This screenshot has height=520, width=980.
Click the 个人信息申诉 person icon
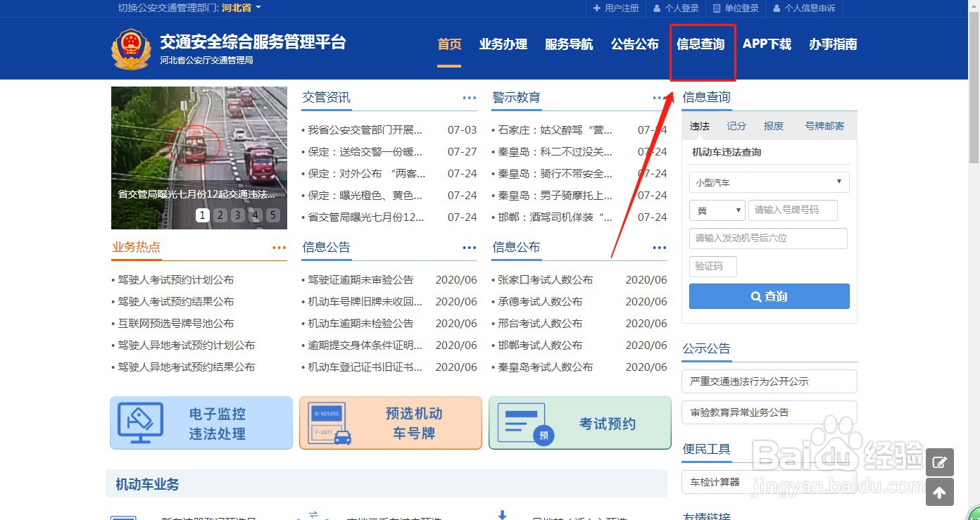[x=777, y=8]
